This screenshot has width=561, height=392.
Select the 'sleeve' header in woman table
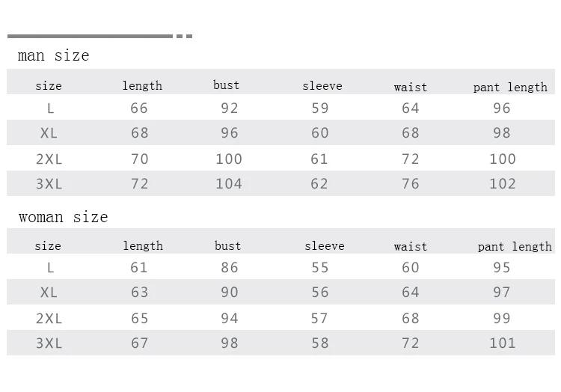(325, 246)
